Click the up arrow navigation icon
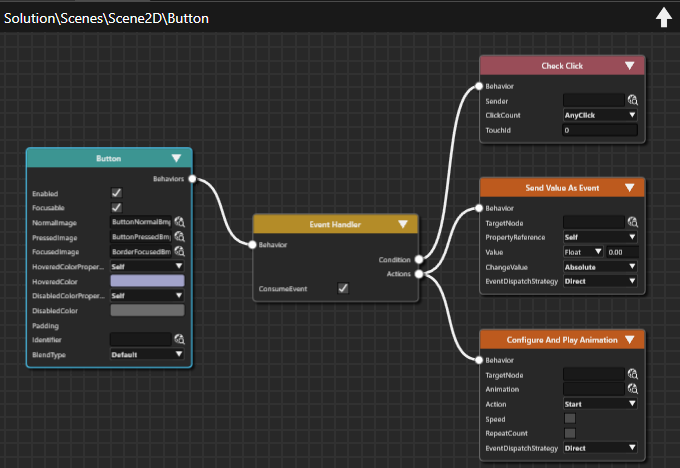This screenshot has height=468, width=680. (664, 18)
